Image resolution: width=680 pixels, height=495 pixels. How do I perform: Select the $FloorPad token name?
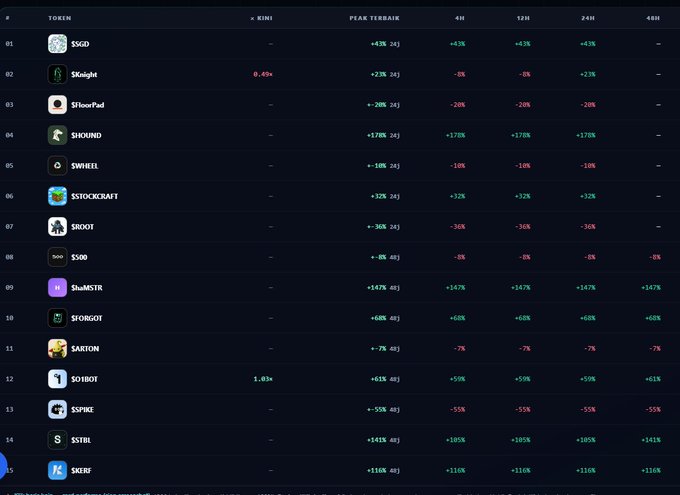(x=88, y=105)
